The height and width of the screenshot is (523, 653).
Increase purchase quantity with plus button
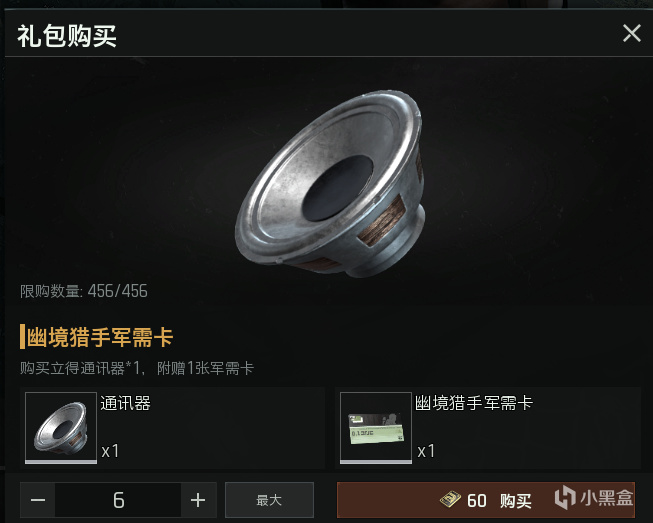tap(198, 500)
